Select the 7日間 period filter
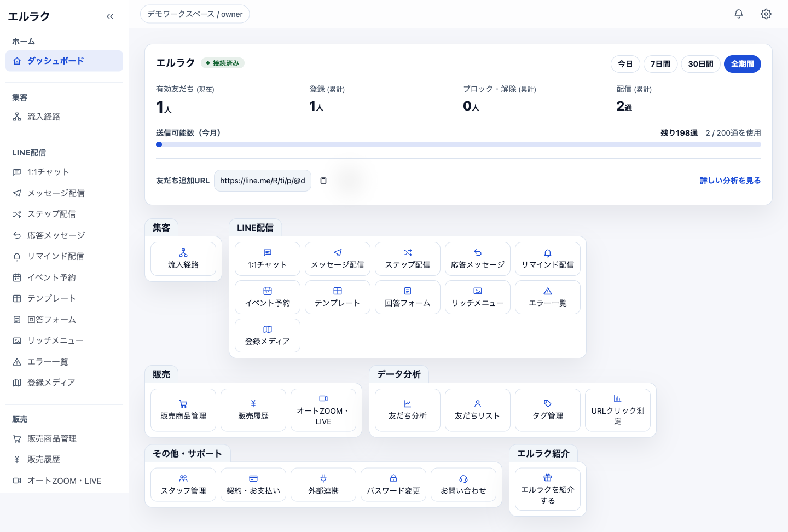The image size is (788, 532). (x=660, y=64)
